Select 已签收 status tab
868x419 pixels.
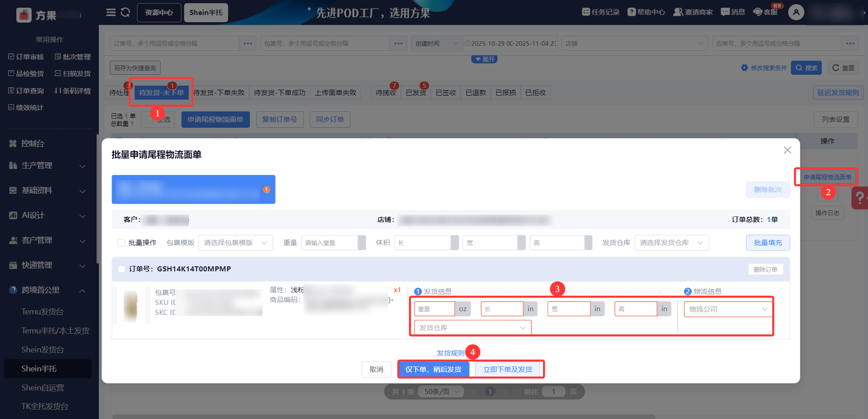coord(446,93)
